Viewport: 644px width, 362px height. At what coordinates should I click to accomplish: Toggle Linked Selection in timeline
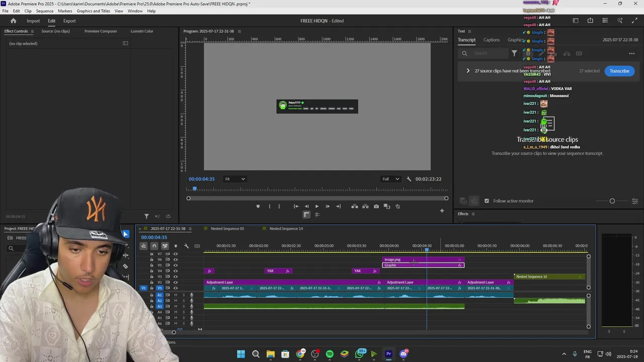coord(165,246)
